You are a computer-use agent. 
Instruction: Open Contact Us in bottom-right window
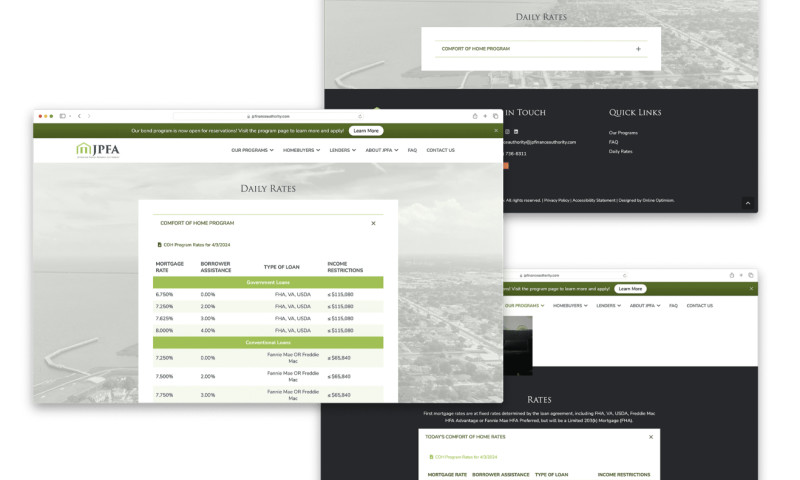coord(699,306)
